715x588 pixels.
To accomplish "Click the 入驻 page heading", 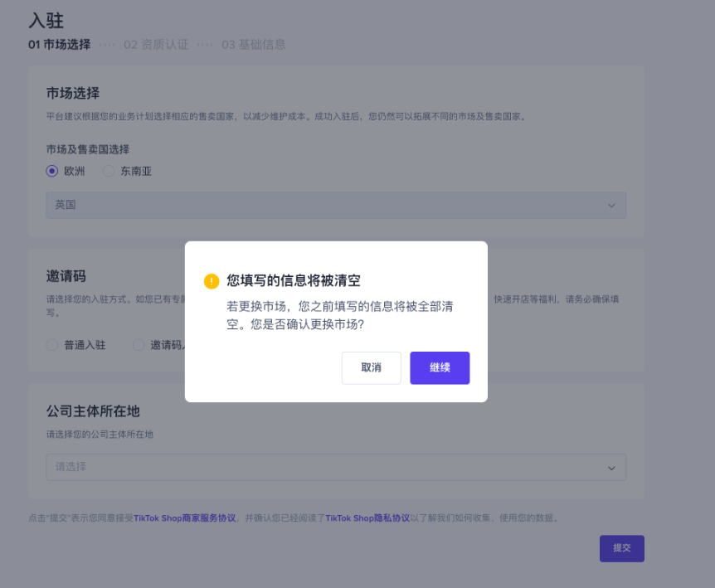I will pyautogui.click(x=46, y=21).
